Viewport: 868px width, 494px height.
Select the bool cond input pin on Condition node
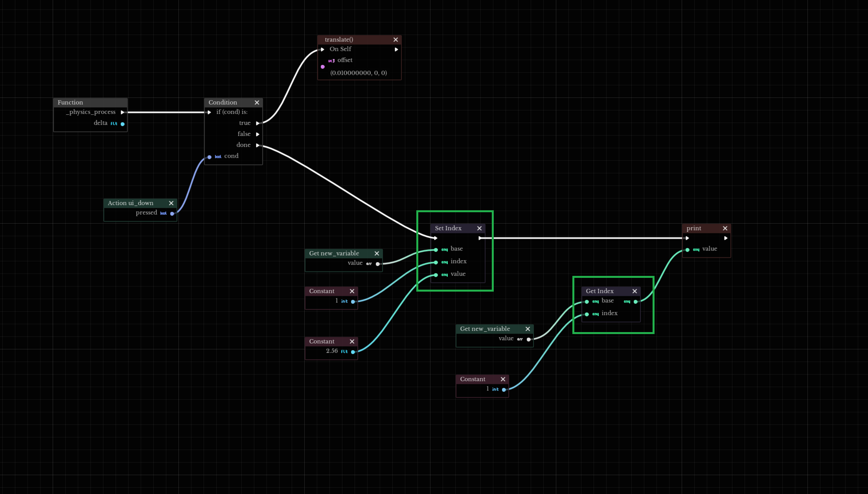point(210,157)
